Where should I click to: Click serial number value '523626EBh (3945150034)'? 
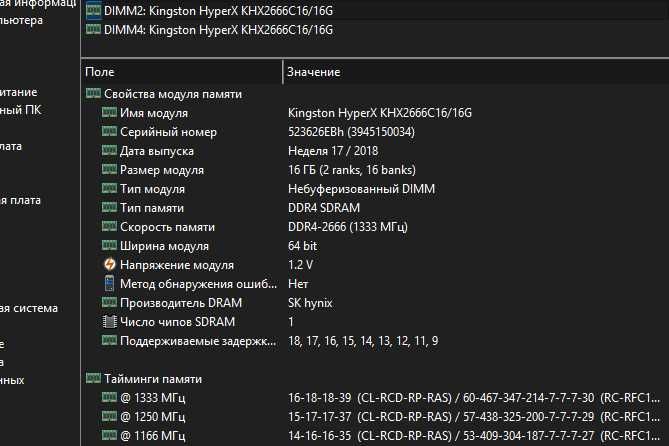coord(351,132)
